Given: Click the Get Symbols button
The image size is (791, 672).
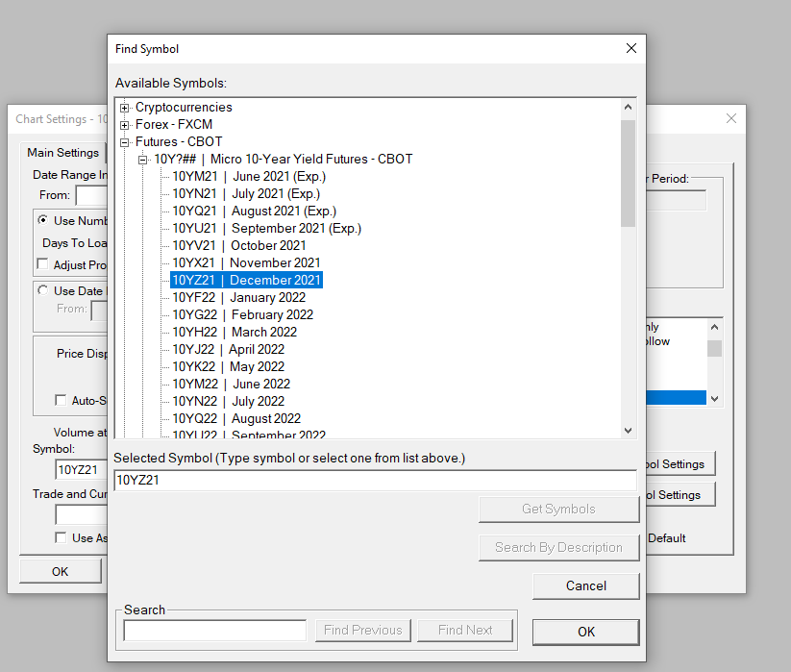Looking at the screenshot, I should (x=559, y=509).
